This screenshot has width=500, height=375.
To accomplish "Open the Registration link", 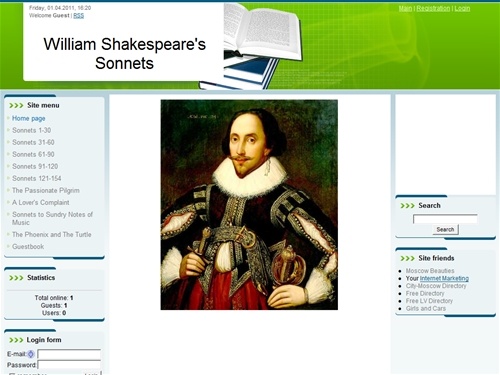I will point(433,8).
